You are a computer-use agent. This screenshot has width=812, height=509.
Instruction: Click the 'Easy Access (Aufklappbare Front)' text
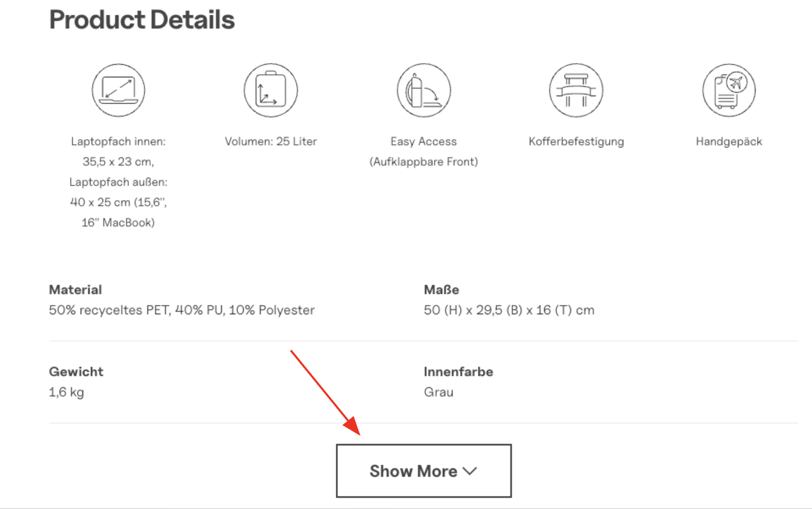424,151
